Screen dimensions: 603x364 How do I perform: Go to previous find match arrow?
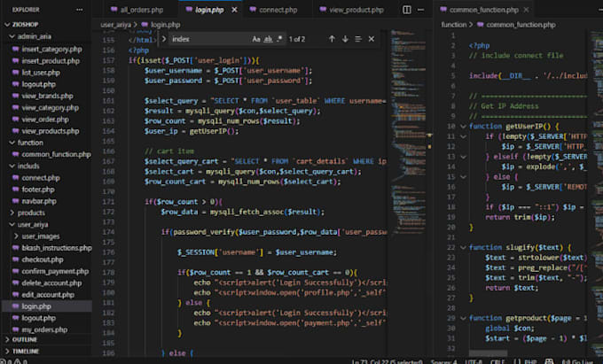click(x=332, y=39)
